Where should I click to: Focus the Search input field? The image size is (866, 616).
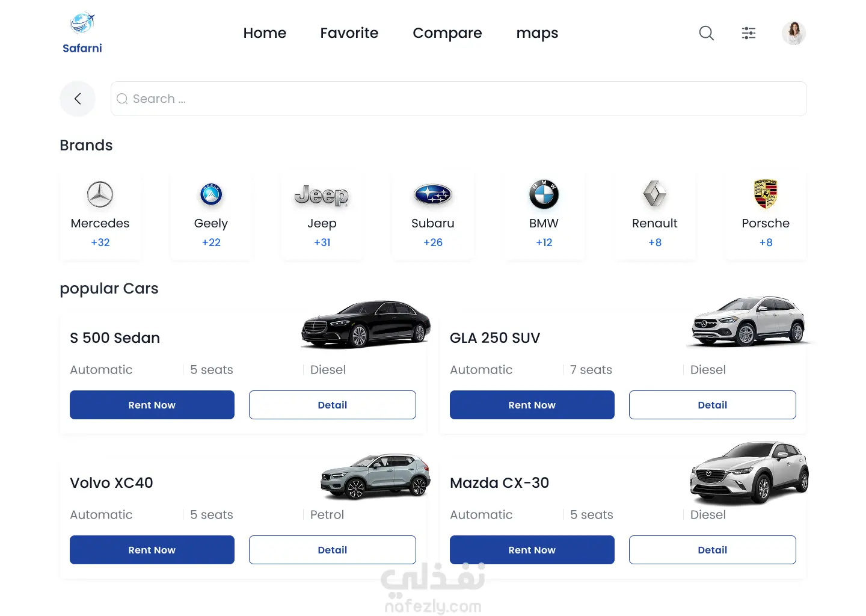point(459,99)
